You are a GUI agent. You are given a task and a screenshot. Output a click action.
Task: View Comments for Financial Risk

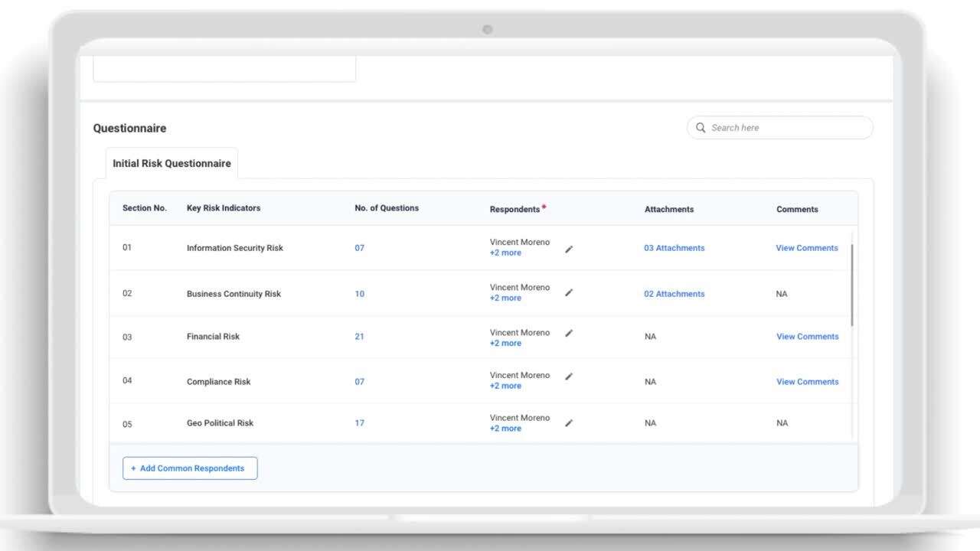807,337
